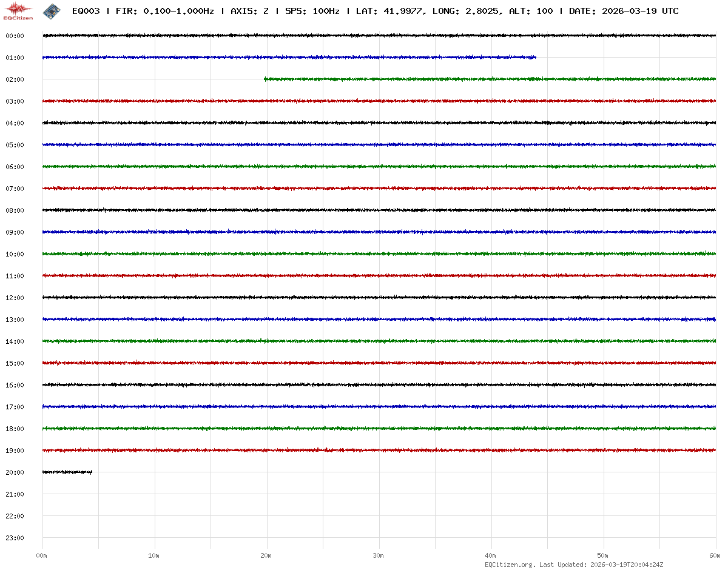
Task: Click the FIR 0.100-1.000Hz filter label
Action: pos(164,12)
